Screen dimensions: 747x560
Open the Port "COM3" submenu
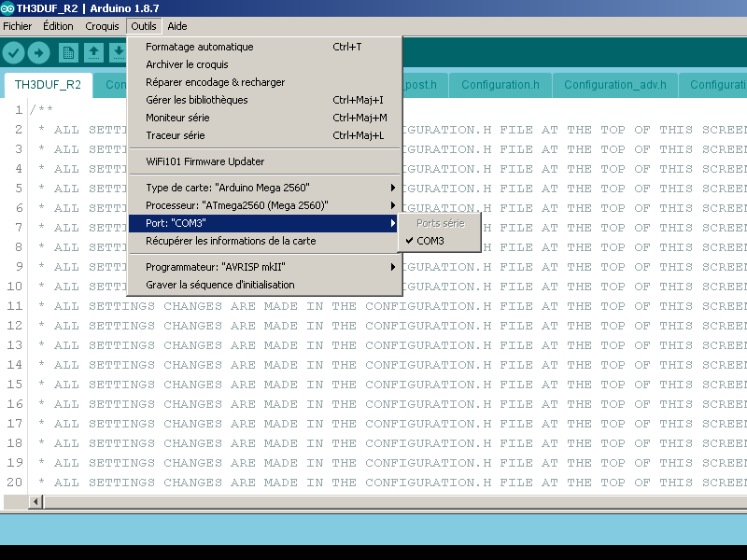tap(263, 223)
